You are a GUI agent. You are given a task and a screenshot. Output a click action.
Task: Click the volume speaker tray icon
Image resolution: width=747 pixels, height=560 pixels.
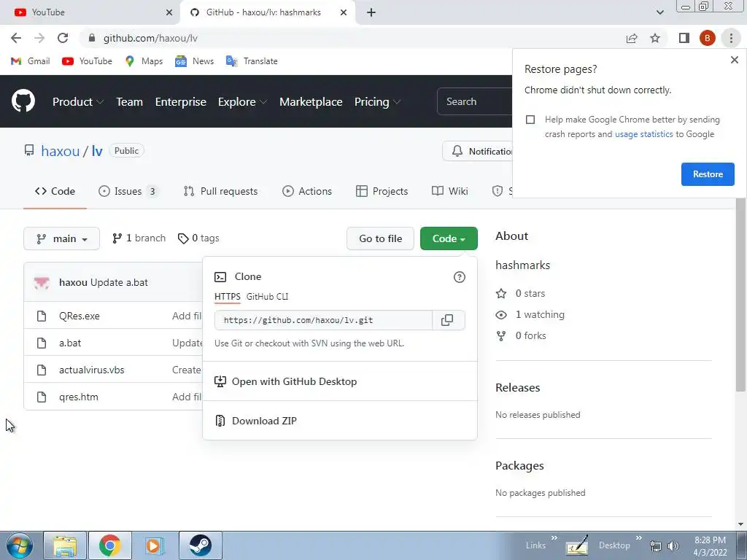(673, 546)
